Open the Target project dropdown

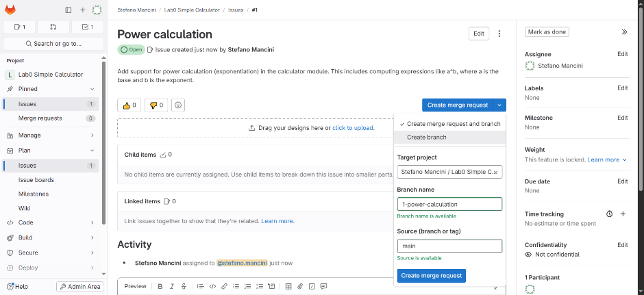point(450,172)
